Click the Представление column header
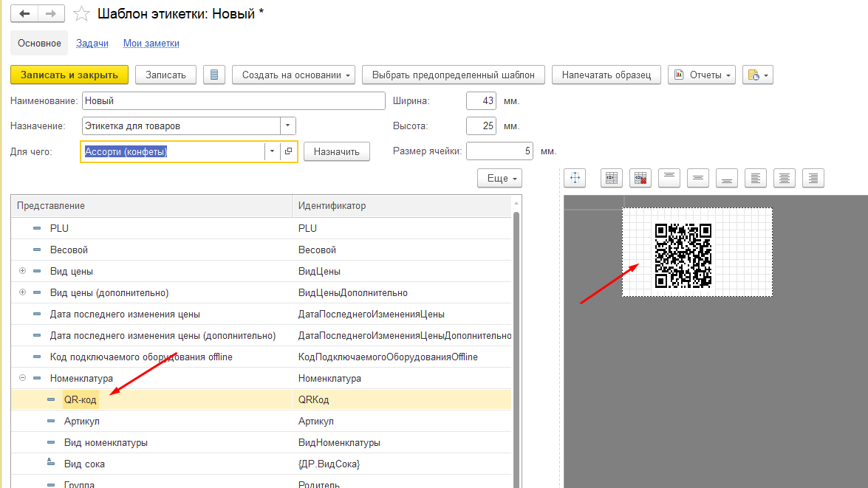The width and height of the screenshot is (868, 488). [151, 205]
